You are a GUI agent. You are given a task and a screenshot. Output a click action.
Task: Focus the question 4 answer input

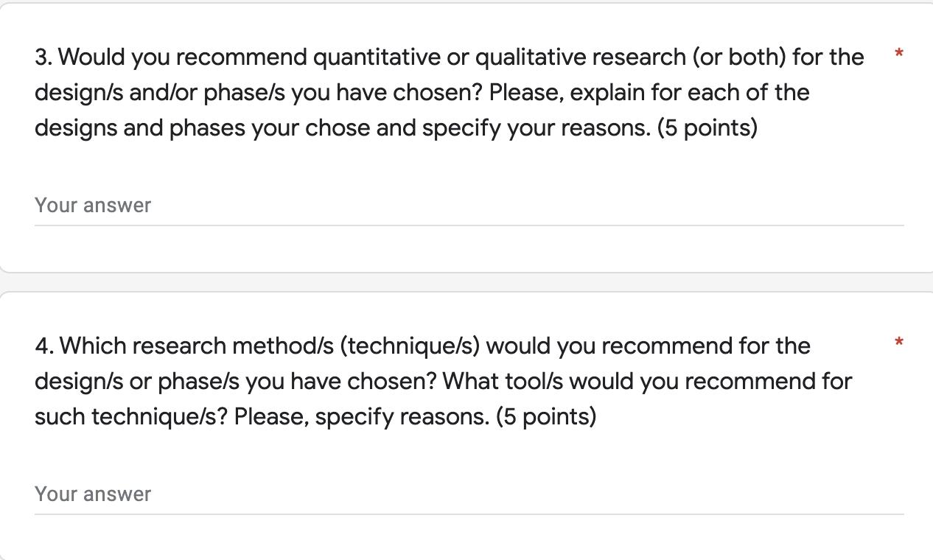[x=469, y=494]
